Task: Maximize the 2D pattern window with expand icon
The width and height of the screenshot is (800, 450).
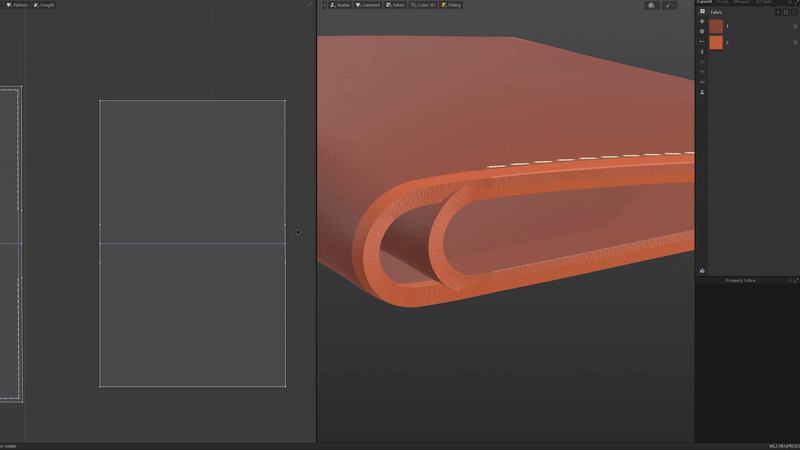Action: tap(309, 5)
